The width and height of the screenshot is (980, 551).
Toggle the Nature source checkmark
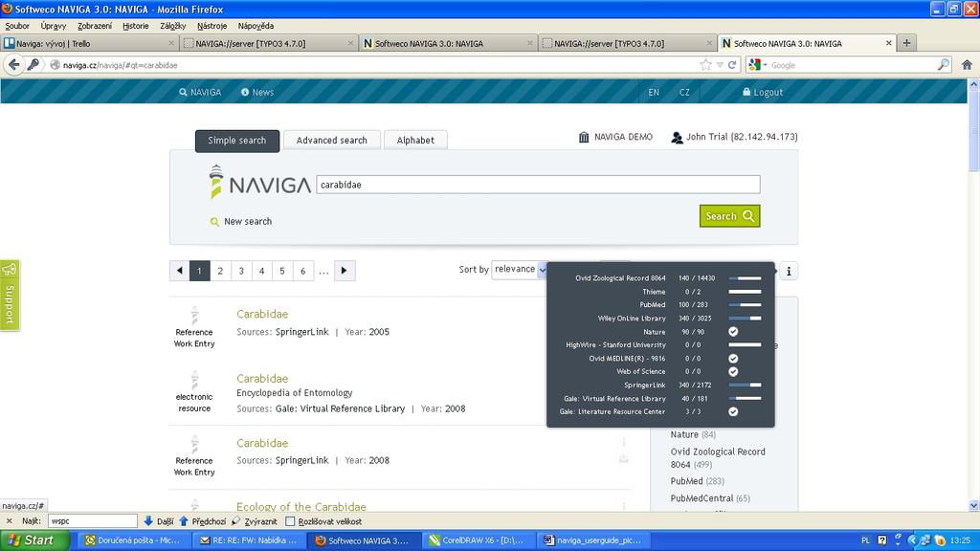733,332
